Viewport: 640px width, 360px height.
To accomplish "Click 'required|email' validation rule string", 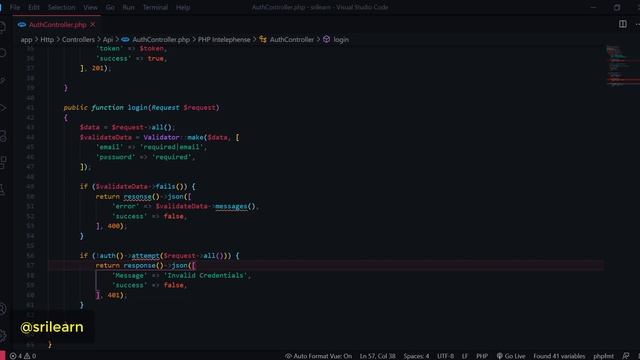I will (x=171, y=147).
